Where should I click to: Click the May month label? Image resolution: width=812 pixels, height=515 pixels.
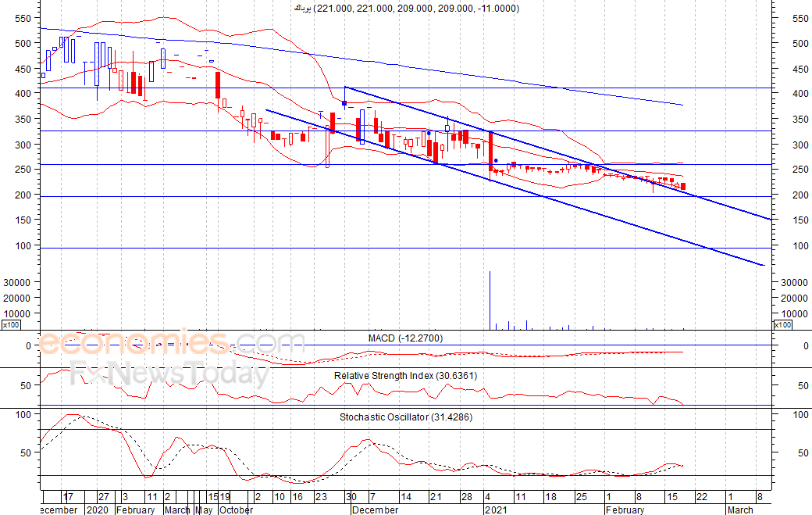[x=205, y=510]
